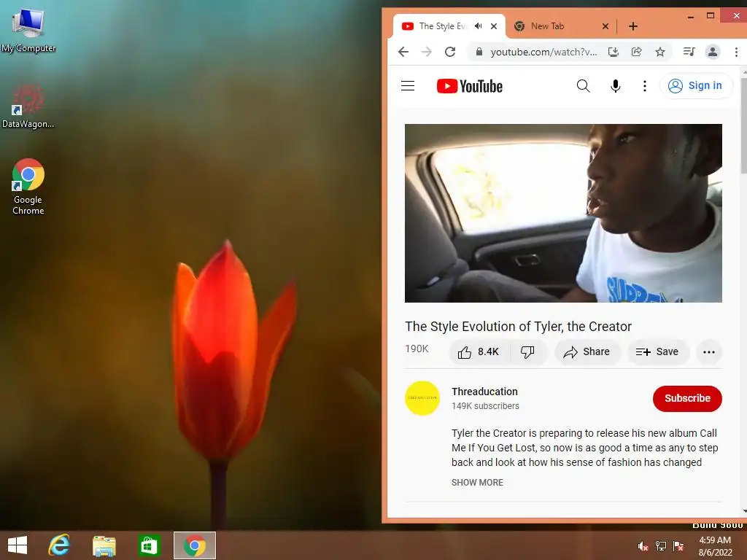Screen dimensions: 747x560
Task: Open Chrome media controls icon
Action: pyautogui.click(x=689, y=52)
